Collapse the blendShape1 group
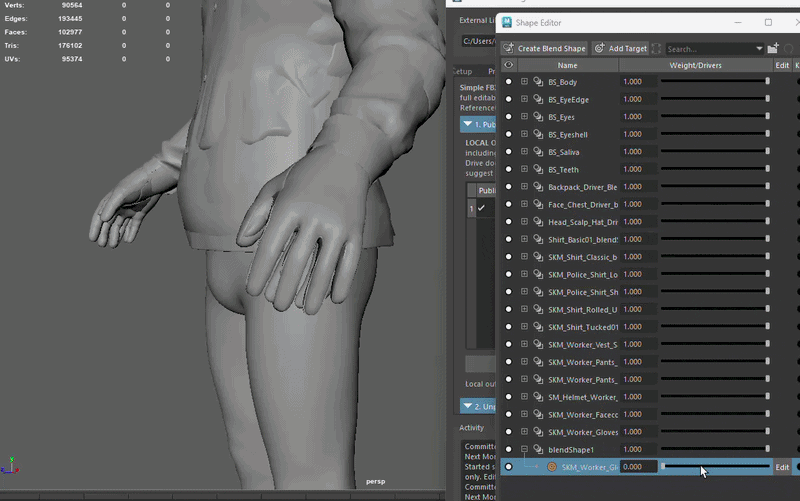The width and height of the screenshot is (800, 501). click(x=524, y=449)
